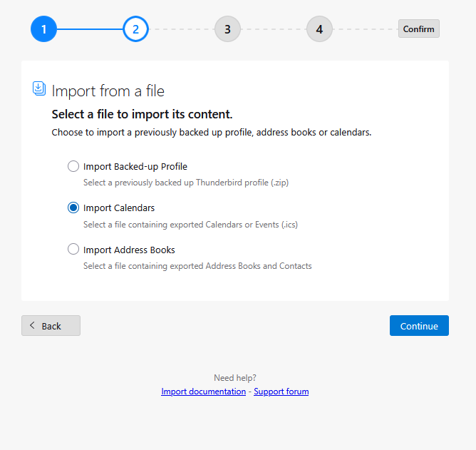Visit the Support forum link
Image resolution: width=476 pixels, height=450 pixels.
pos(281,392)
